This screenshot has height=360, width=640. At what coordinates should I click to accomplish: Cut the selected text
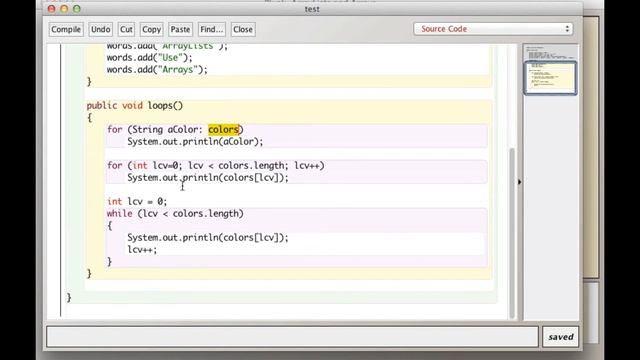tap(126, 29)
